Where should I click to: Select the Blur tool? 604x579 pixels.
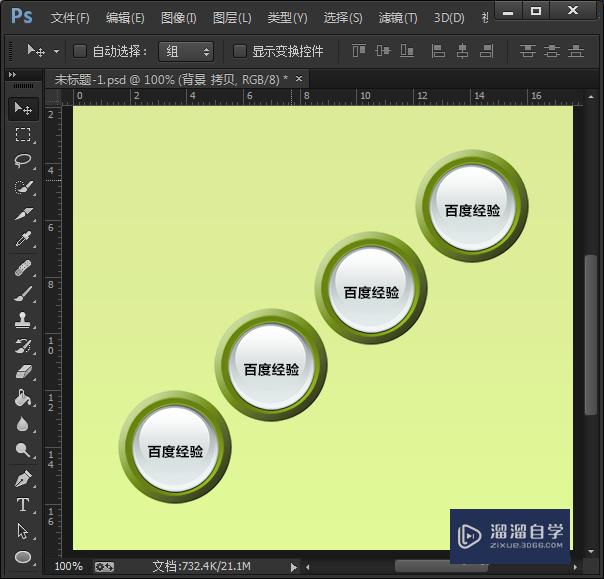coord(23,424)
